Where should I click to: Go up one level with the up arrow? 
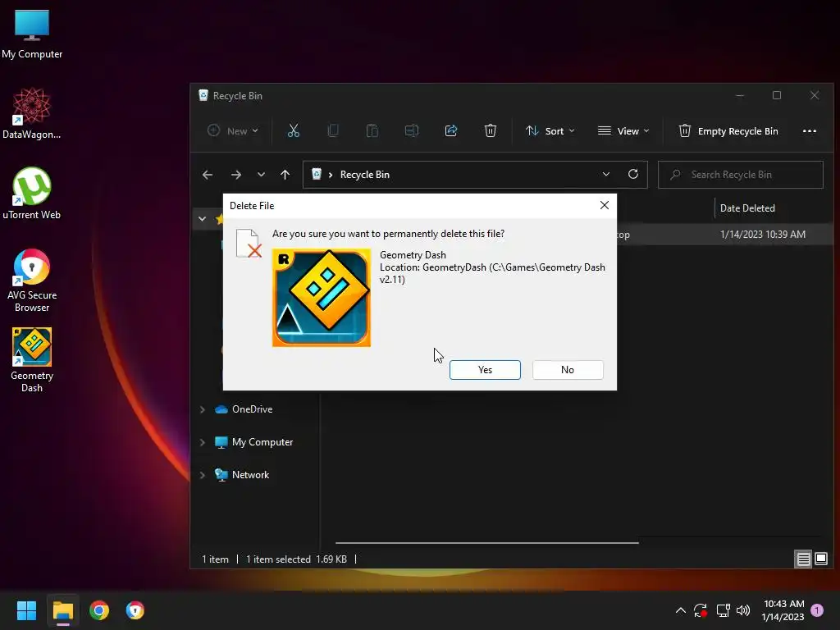click(x=285, y=175)
